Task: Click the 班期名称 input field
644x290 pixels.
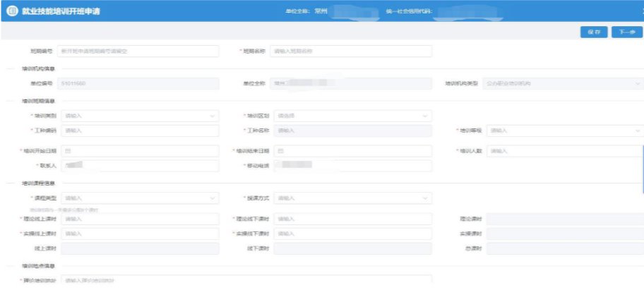Action: point(350,51)
